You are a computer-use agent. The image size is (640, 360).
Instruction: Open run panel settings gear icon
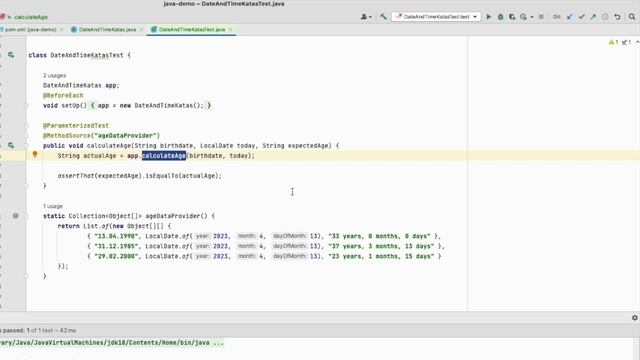coord(635,318)
